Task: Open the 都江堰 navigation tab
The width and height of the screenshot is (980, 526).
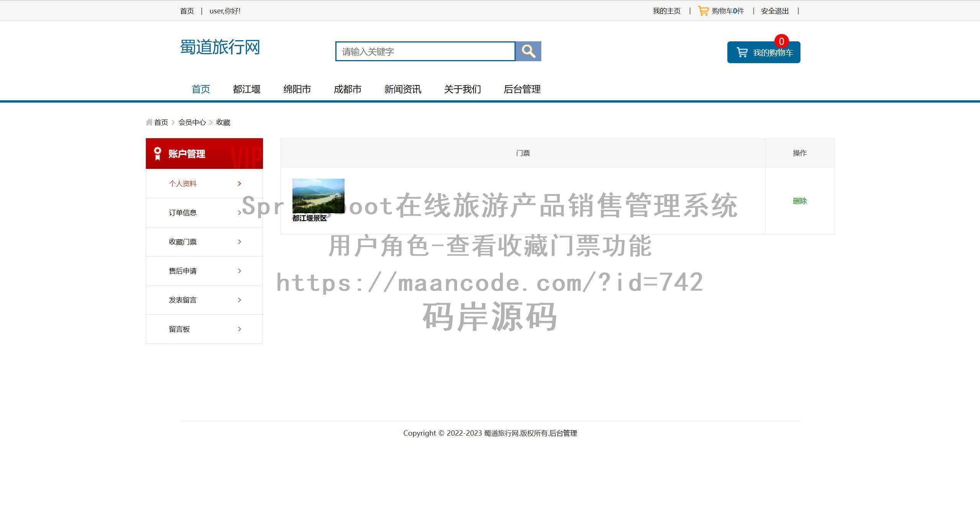Action: (247, 89)
